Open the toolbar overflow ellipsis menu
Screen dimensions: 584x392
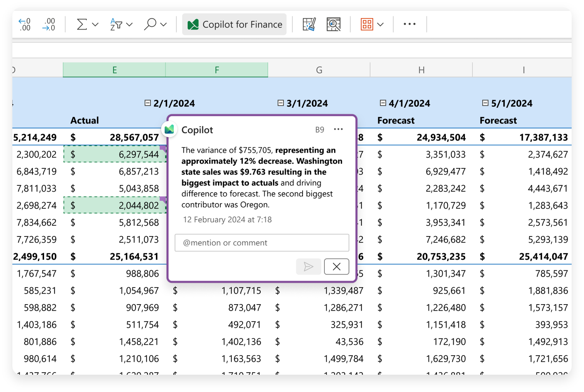[409, 24]
